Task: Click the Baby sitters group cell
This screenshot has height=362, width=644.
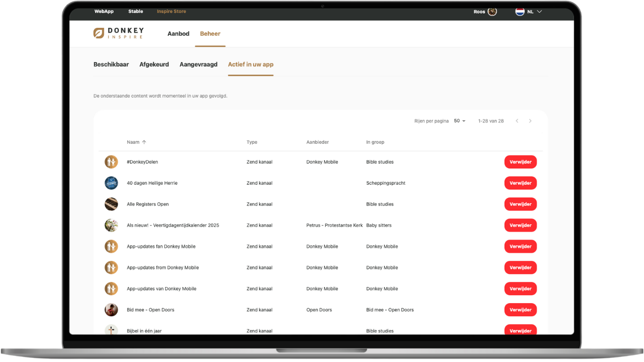Action: tap(379, 225)
